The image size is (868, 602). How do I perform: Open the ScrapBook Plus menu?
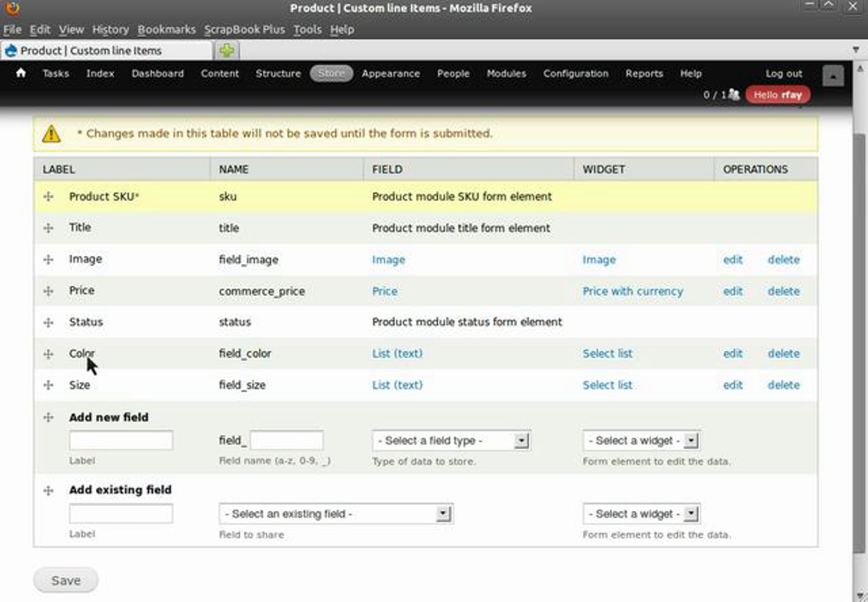coord(244,29)
